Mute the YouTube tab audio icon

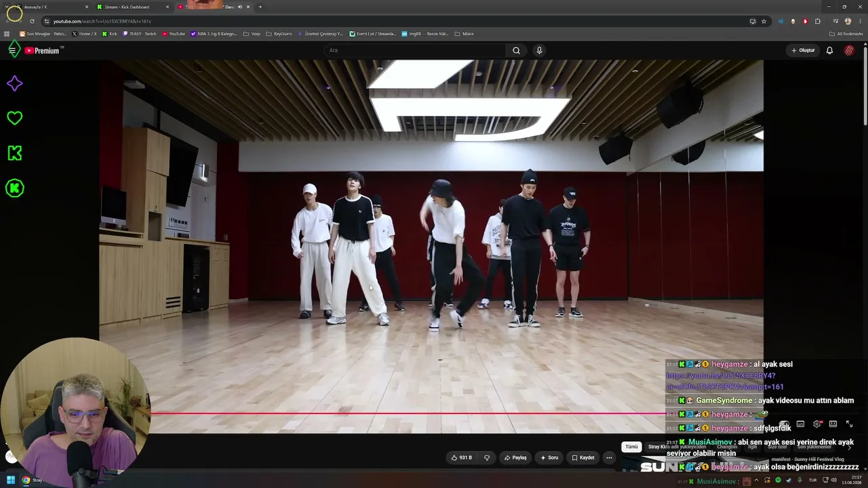click(239, 7)
